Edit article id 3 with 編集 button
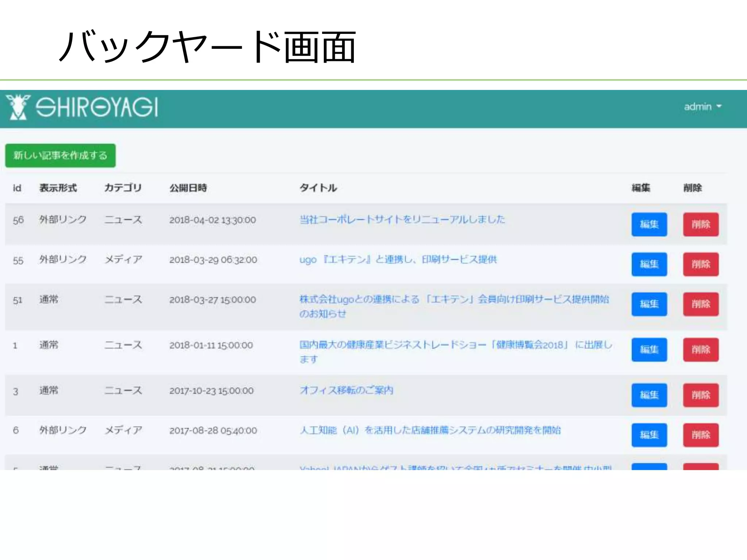747x560 pixels. (x=649, y=395)
